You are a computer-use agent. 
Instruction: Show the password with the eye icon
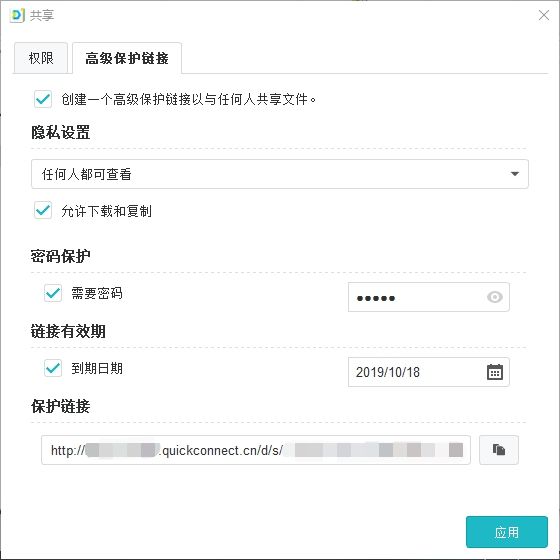[x=495, y=297]
